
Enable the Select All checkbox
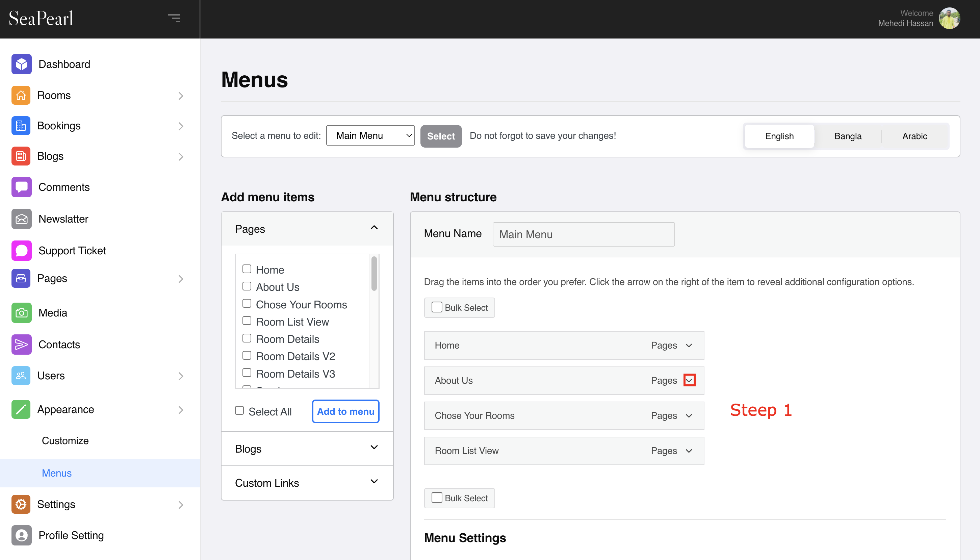coord(239,411)
